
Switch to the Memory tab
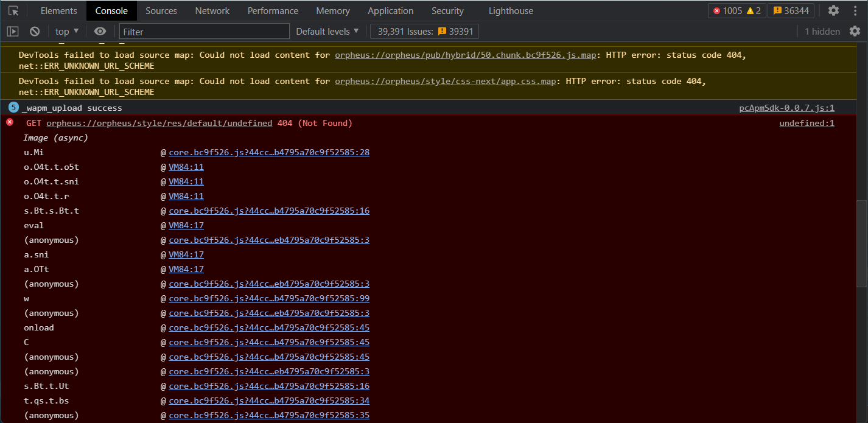pyautogui.click(x=333, y=10)
